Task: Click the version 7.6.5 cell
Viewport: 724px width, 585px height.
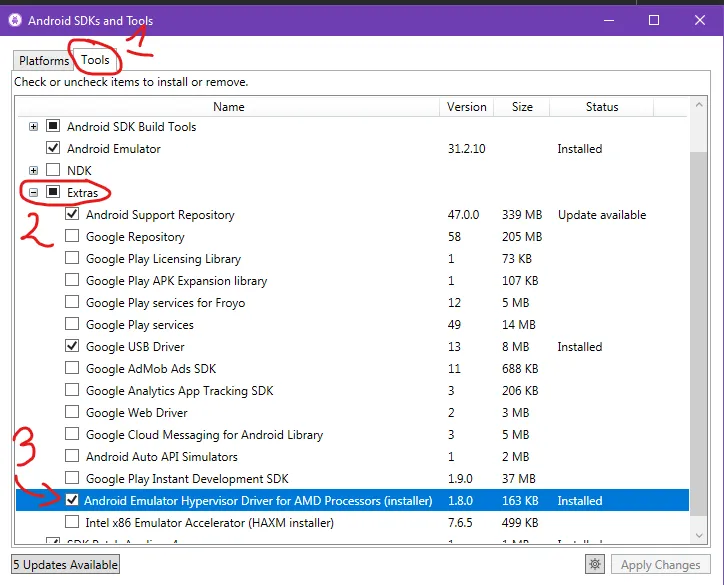Action: click(460, 523)
